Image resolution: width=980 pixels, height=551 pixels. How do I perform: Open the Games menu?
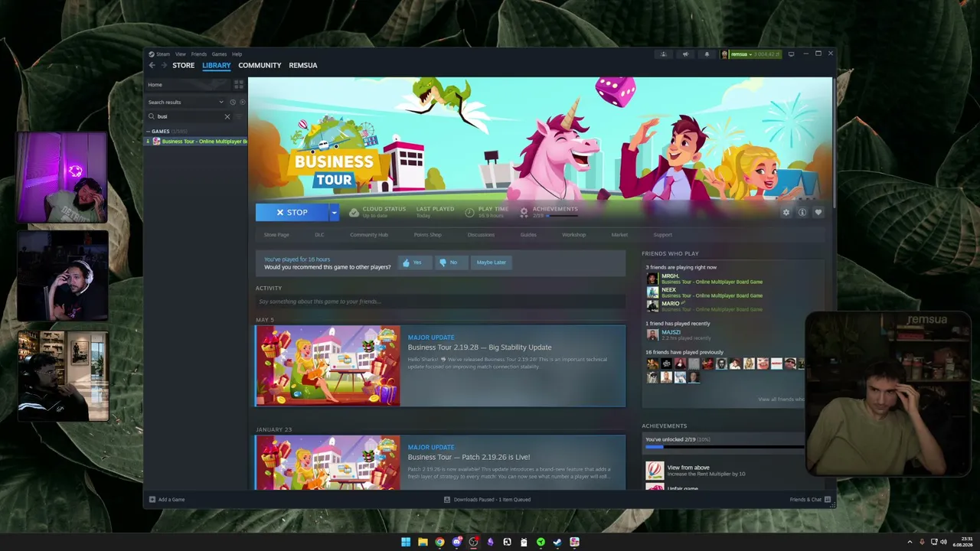point(219,54)
